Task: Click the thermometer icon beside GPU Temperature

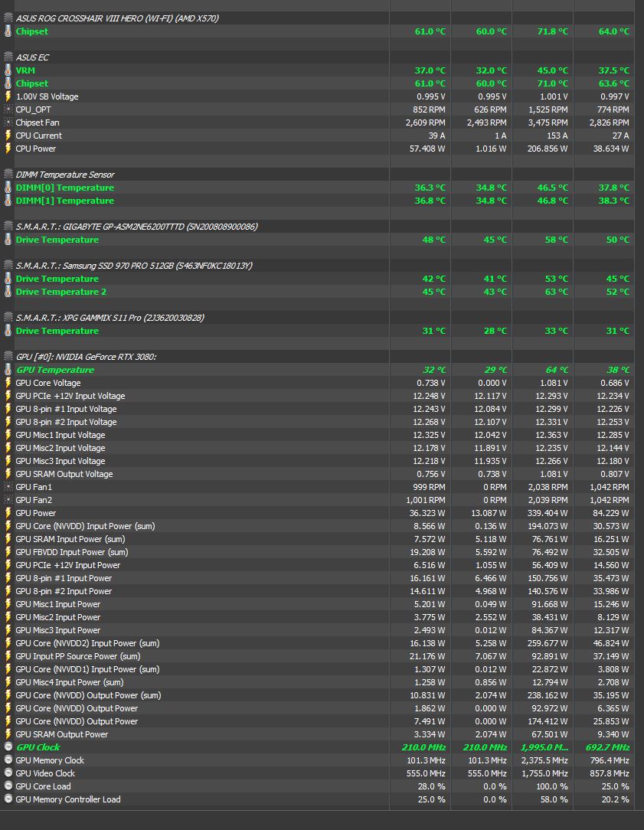Action: point(8,370)
